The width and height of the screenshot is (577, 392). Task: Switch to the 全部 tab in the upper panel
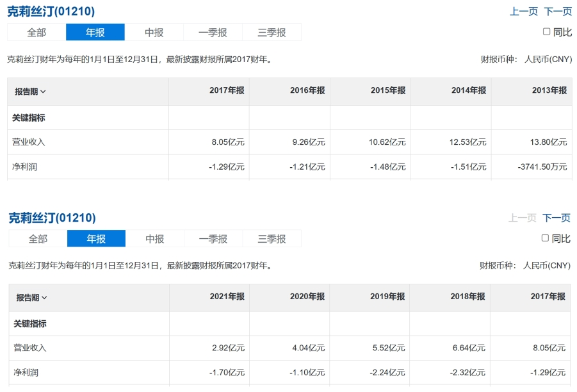[x=37, y=32]
